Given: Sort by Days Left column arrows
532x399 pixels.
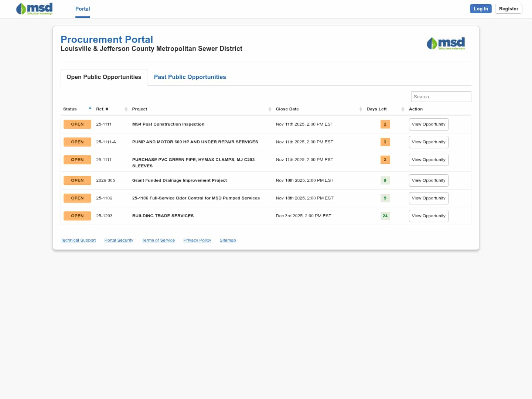Looking at the screenshot, I should [403, 109].
